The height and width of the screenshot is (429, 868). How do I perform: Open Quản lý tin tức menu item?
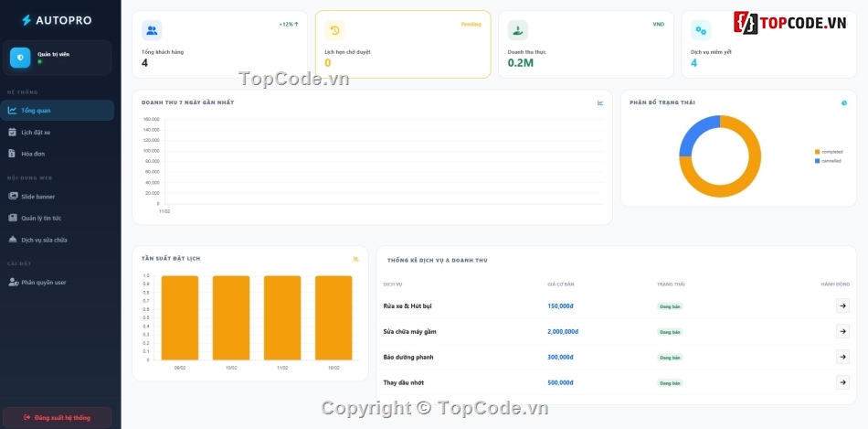pyautogui.click(x=57, y=218)
